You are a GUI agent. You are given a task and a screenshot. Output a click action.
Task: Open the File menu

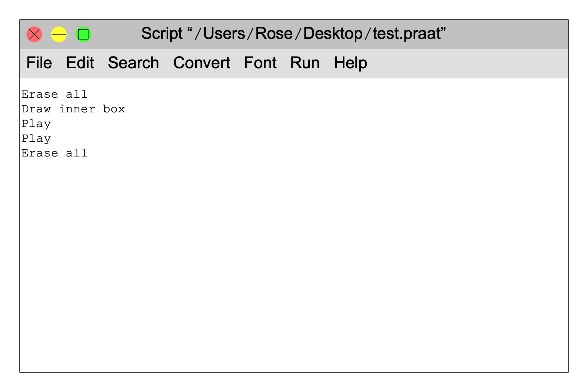click(x=39, y=63)
